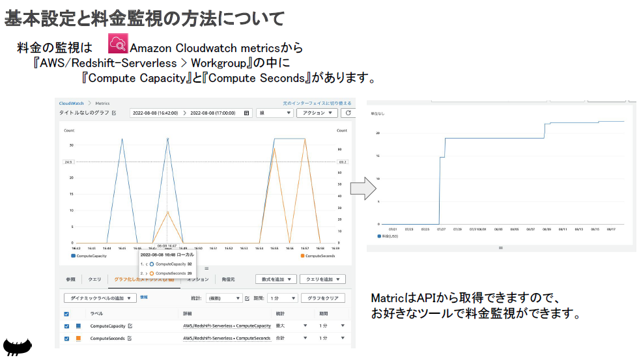Open the 線 graph type dropdown
639x364 pixels.
click(x=275, y=113)
